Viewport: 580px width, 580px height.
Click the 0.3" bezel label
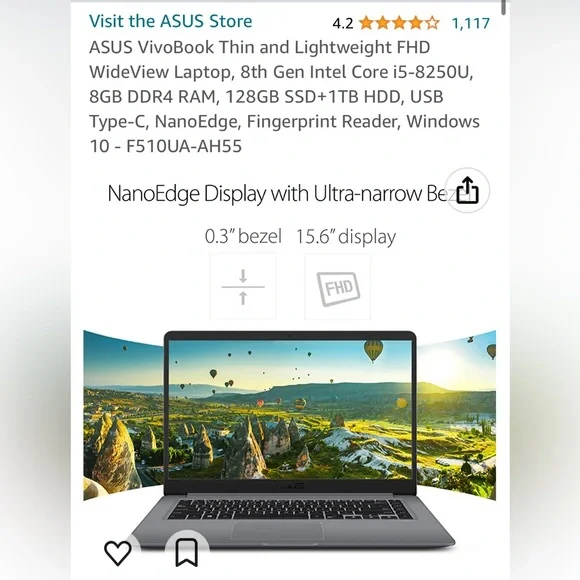pos(243,236)
